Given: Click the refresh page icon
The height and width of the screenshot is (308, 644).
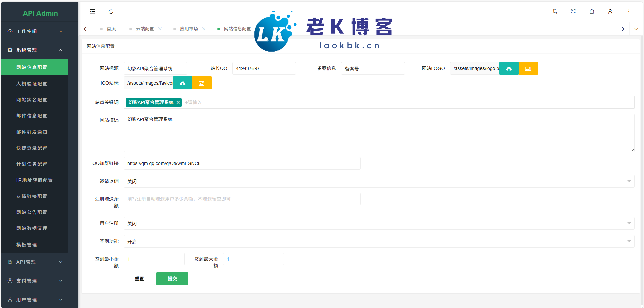Looking at the screenshot, I should 111,12.
